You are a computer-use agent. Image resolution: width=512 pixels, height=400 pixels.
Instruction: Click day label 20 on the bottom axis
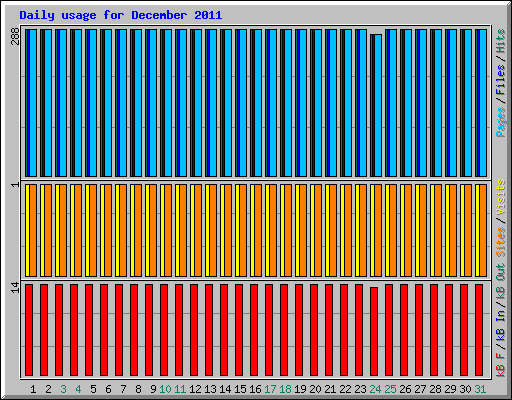[x=315, y=389]
